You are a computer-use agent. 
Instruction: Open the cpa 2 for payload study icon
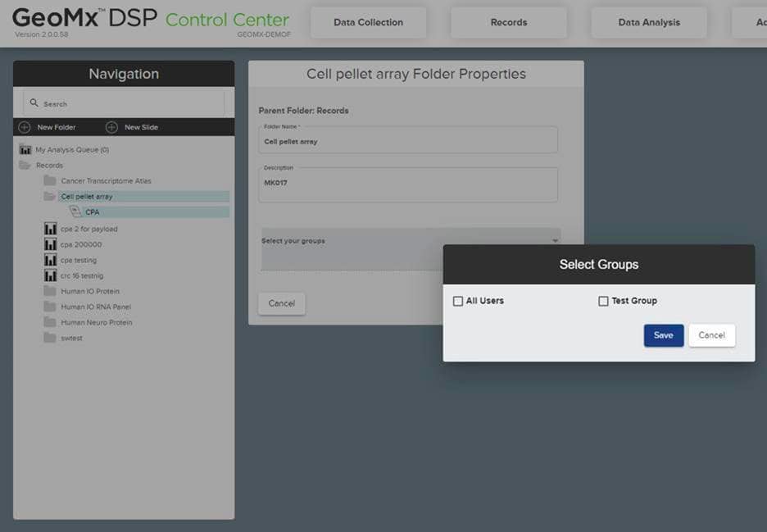(50, 229)
